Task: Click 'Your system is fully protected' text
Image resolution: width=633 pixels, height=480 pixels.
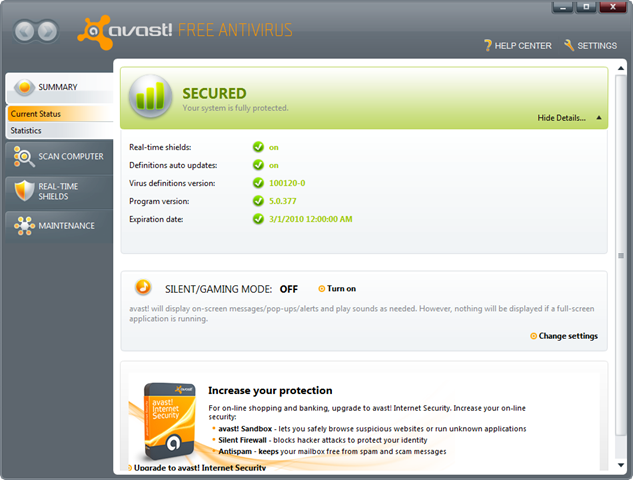Action: pyautogui.click(x=235, y=108)
